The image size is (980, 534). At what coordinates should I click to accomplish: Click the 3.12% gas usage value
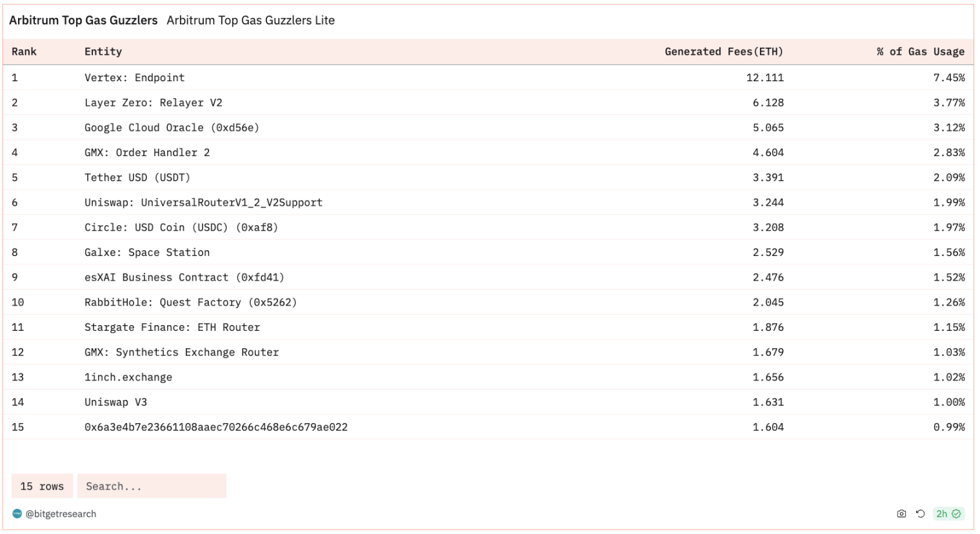[x=949, y=128]
